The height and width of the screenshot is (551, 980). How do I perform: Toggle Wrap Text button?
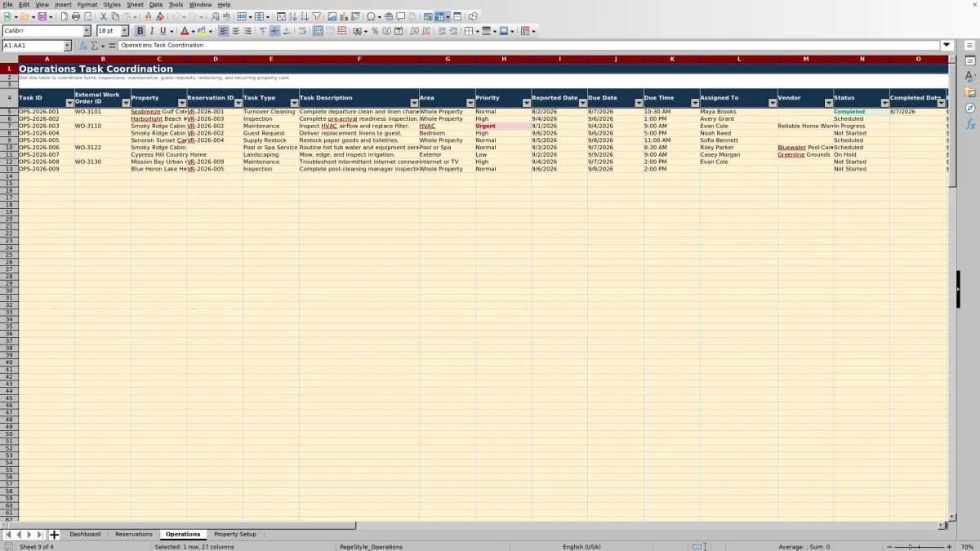(302, 31)
